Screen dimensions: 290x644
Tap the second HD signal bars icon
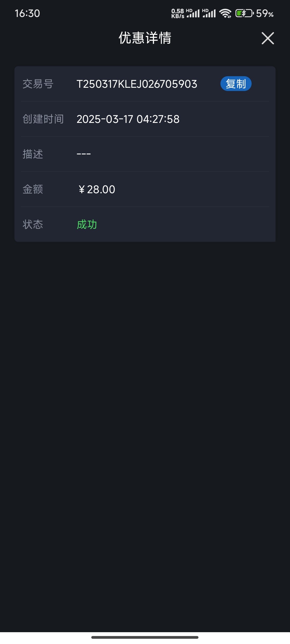click(209, 13)
